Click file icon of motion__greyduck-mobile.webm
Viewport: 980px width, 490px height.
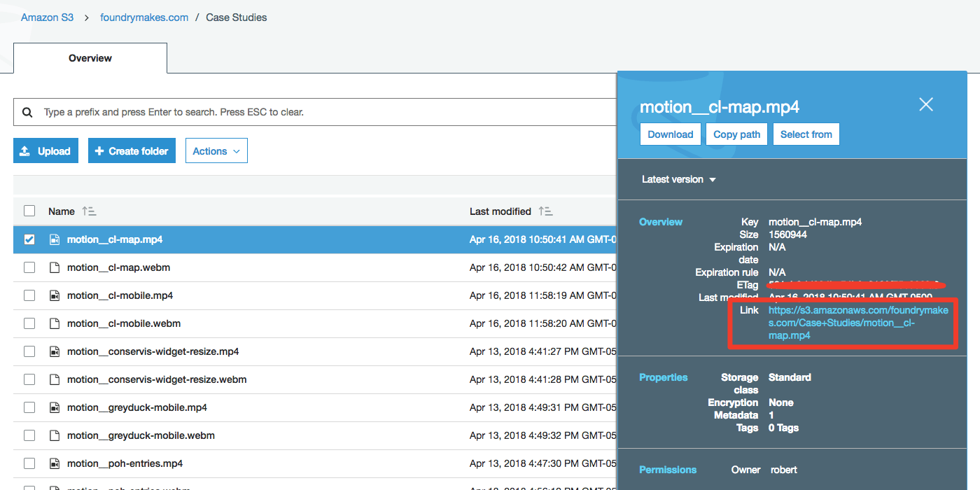(55, 435)
